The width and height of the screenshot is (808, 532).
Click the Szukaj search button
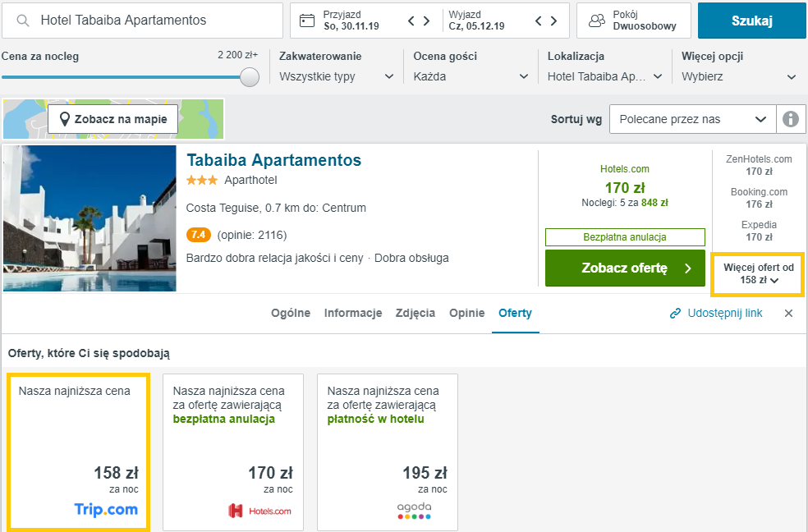(752, 21)
